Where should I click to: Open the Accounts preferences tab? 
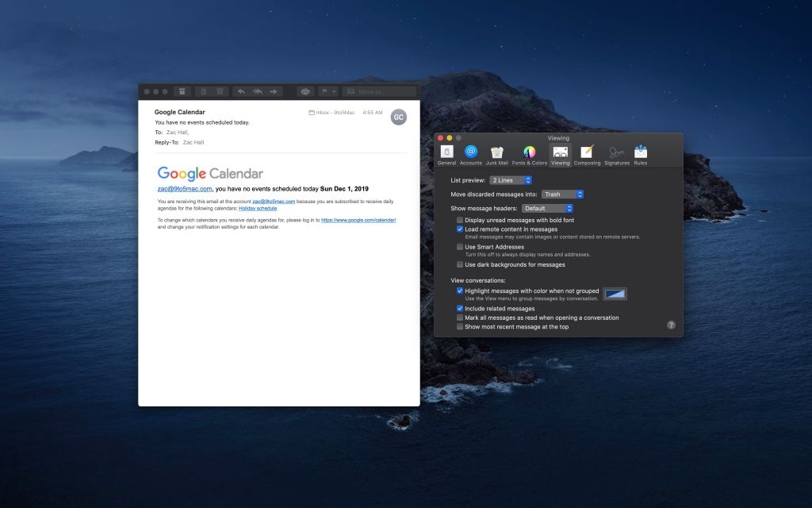(x=471, y=155)
